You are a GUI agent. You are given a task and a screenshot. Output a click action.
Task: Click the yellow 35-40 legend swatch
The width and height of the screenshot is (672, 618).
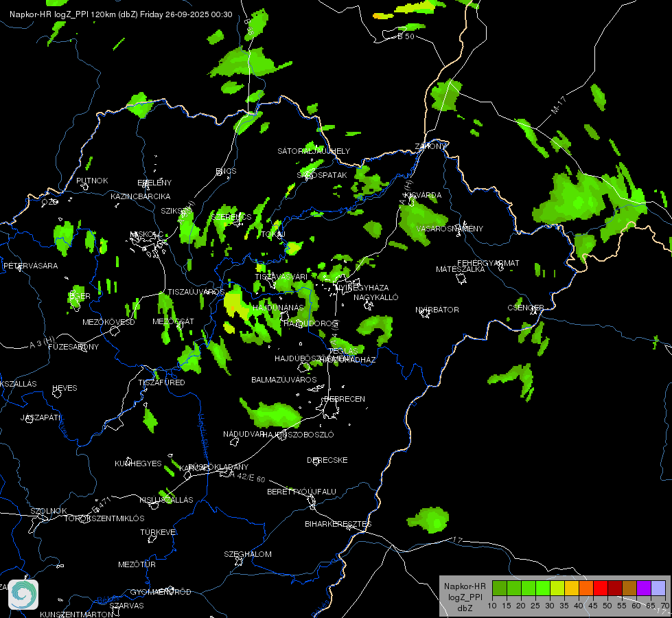[x=571, y=588]
